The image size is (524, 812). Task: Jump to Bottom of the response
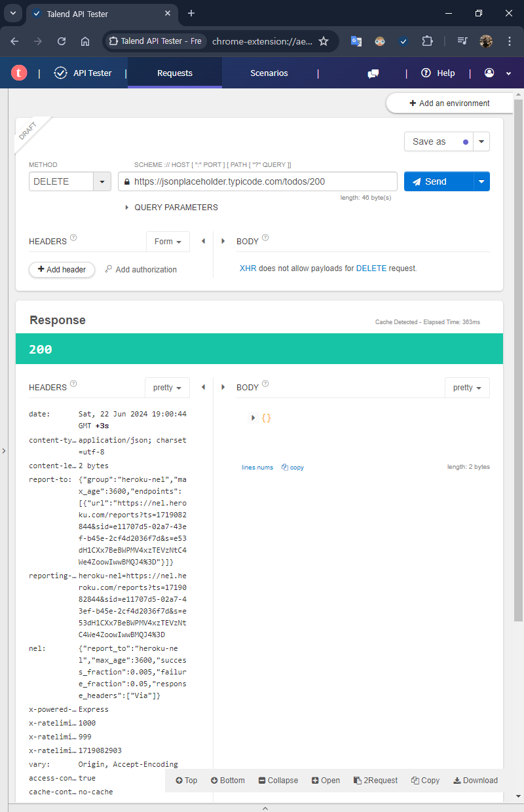pos(228,781)
